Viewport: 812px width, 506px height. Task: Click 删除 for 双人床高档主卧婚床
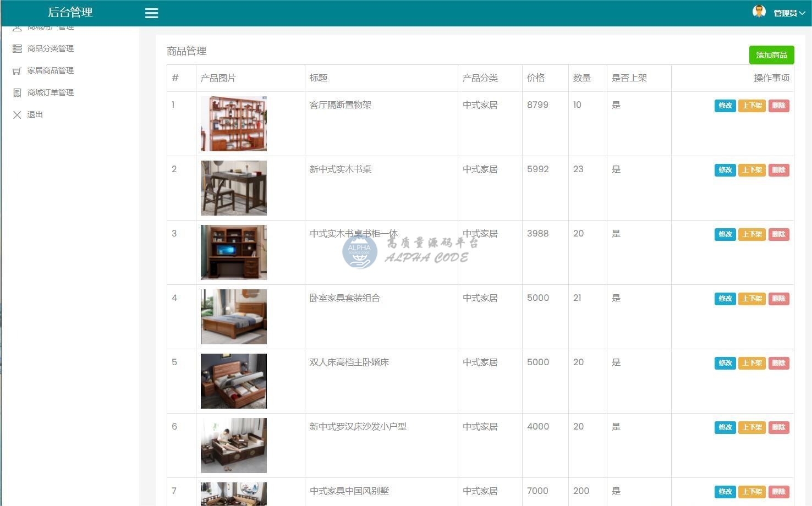(778, 363)
